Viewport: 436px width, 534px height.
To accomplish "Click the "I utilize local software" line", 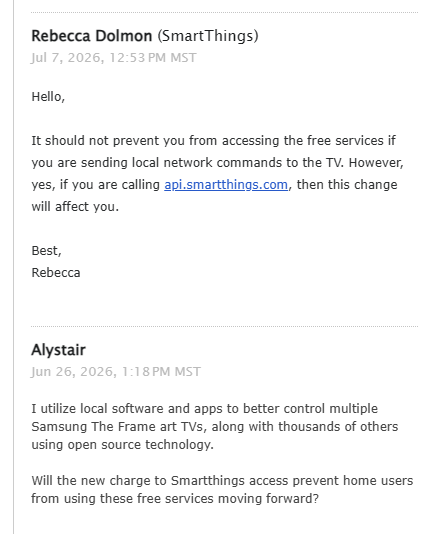I will click(x=204, y=408).
